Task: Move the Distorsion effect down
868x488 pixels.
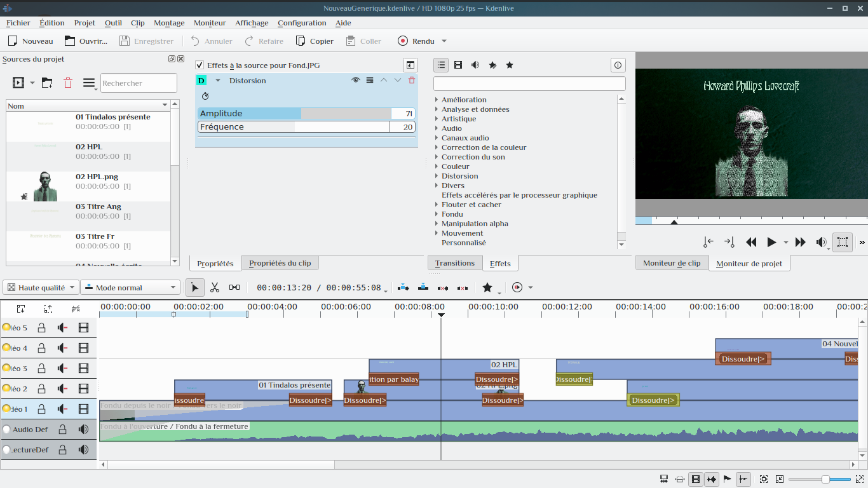Action: [x=398, y=80]
